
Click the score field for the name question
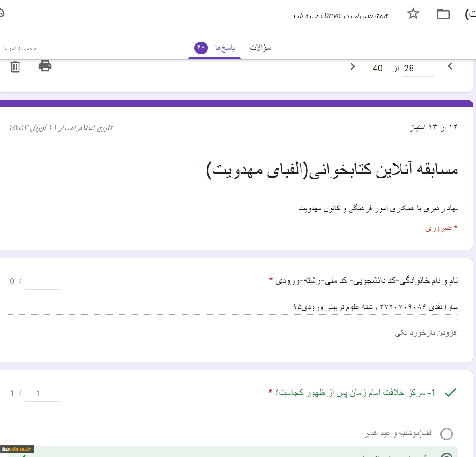coord(43,281)
